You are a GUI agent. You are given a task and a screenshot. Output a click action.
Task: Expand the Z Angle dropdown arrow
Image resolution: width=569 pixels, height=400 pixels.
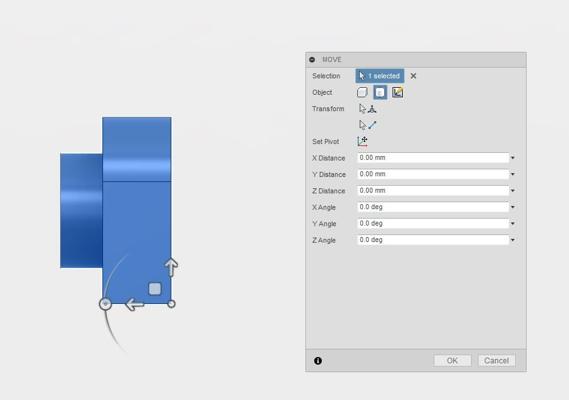click(x=513, y=240)
